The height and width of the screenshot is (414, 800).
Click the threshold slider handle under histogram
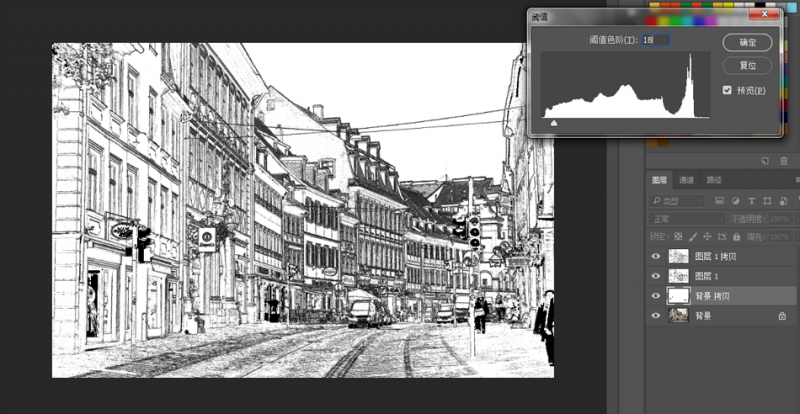point(555,123)
